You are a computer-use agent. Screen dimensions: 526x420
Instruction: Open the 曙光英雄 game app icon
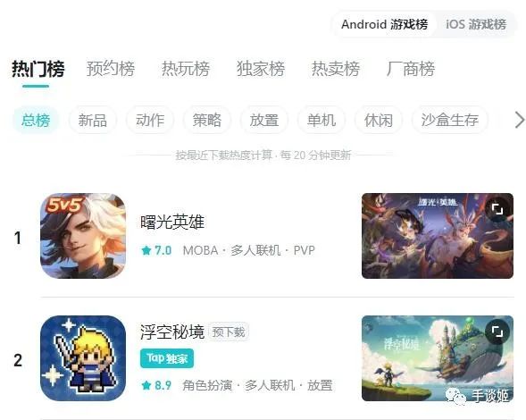pos(83,236)
